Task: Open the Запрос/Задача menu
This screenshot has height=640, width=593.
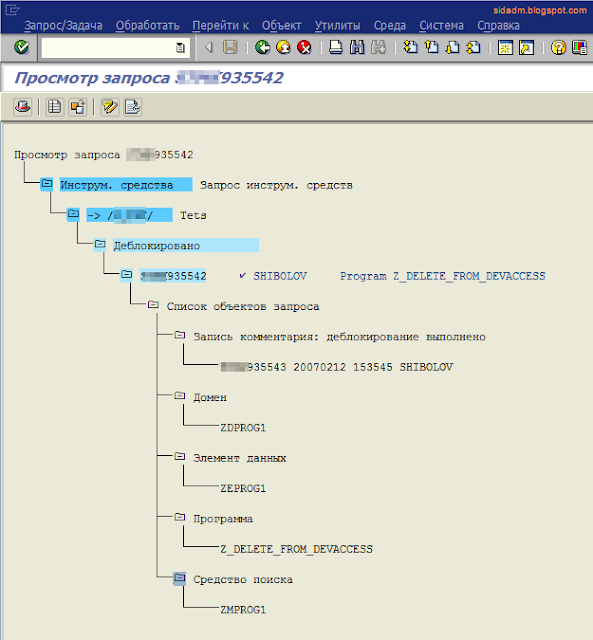Action: tap(63, 26)
